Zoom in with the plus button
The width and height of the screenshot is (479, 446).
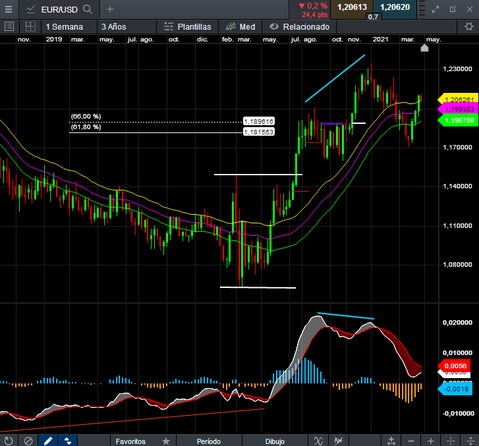point(431,441)
